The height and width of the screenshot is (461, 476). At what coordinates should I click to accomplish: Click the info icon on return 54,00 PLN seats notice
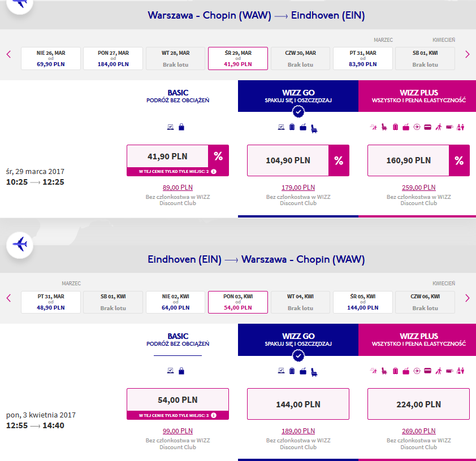click(214, 415)
